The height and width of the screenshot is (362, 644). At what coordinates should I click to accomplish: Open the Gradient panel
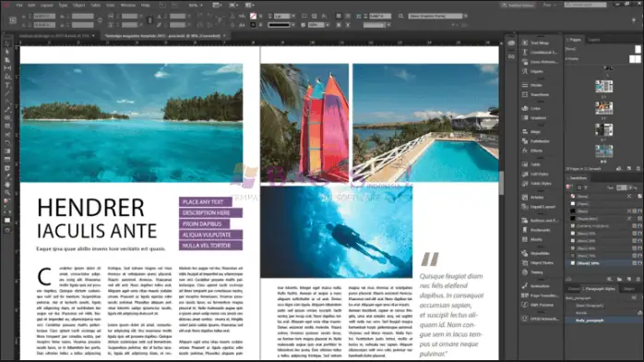534,118
